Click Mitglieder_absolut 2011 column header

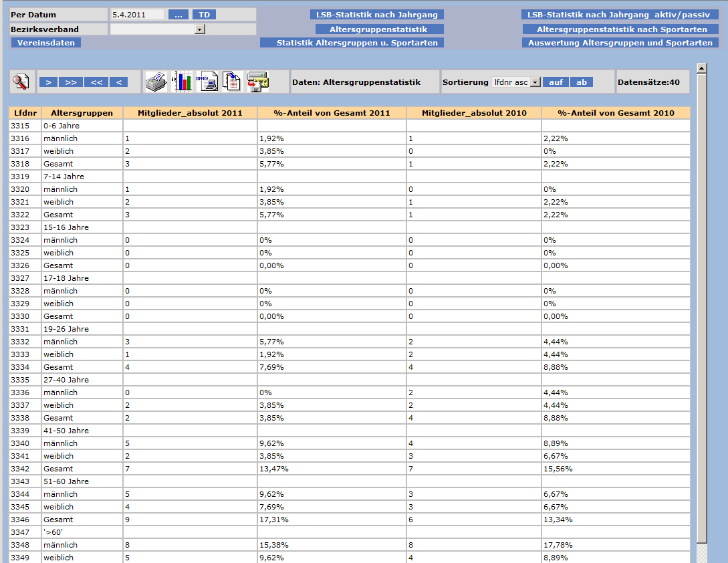click(190, 113)
